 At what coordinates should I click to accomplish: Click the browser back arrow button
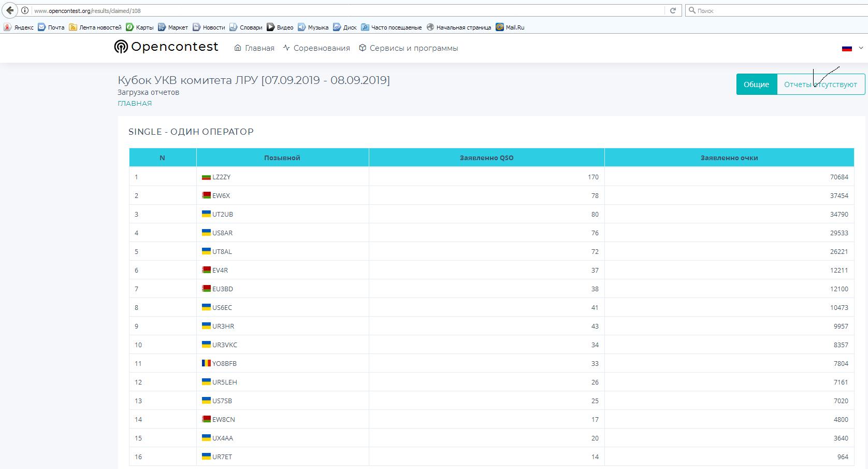coord(10,10)
